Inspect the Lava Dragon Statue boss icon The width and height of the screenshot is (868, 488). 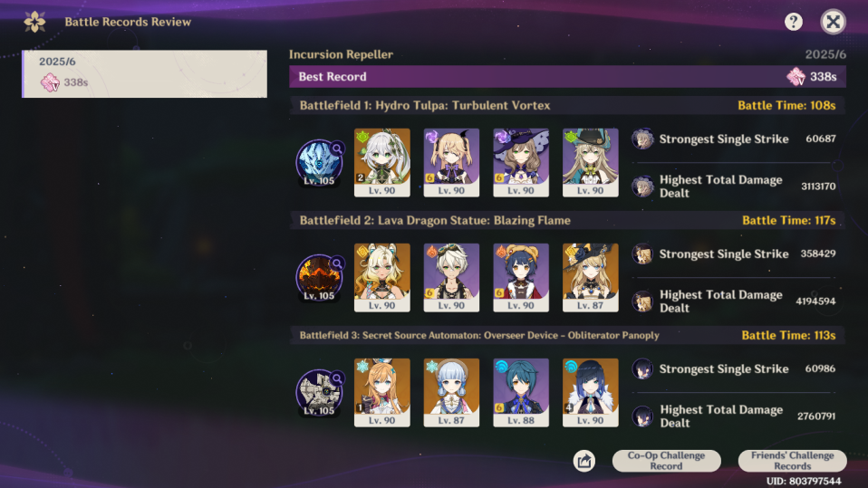point(320,278)
